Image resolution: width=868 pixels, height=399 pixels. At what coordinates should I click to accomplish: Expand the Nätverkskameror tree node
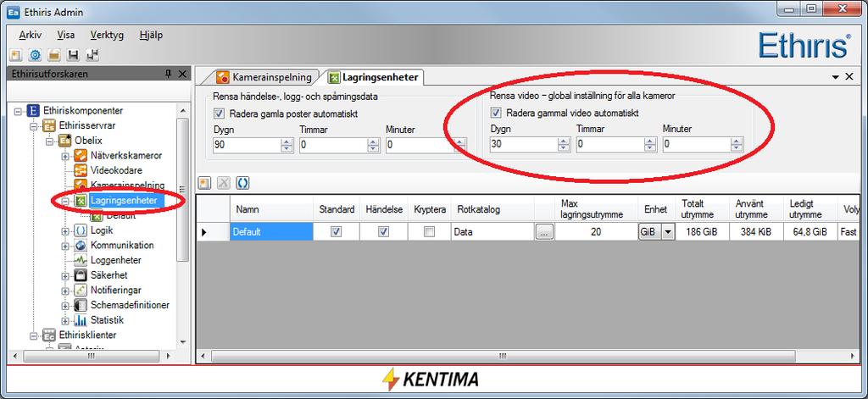pyautogui.click(x=66, y=156)
